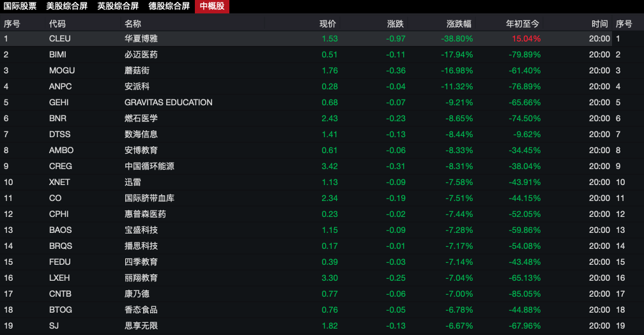Select the BAOS ticker code
The width and height of the screenshot is (644, 335).
point(60,230)
